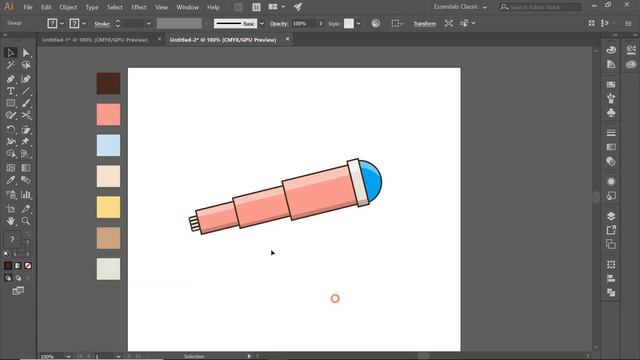
Task: Click the Transform link
Action: (424, 23)
